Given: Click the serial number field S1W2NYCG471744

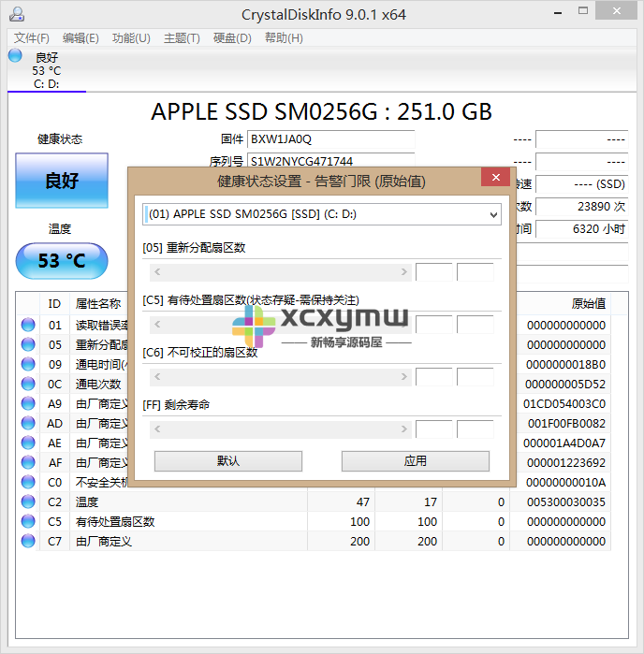Looking at the screenshot, I should pos(331,161).
